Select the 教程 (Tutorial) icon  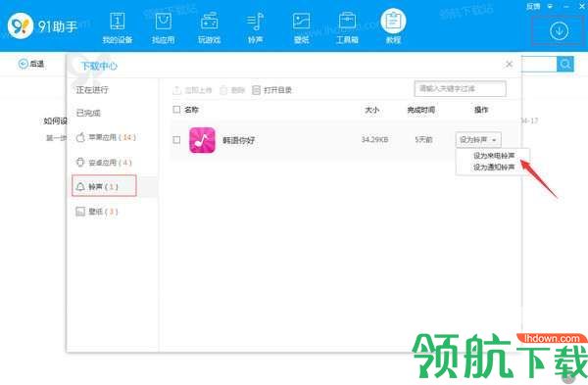tap(393, 22)
